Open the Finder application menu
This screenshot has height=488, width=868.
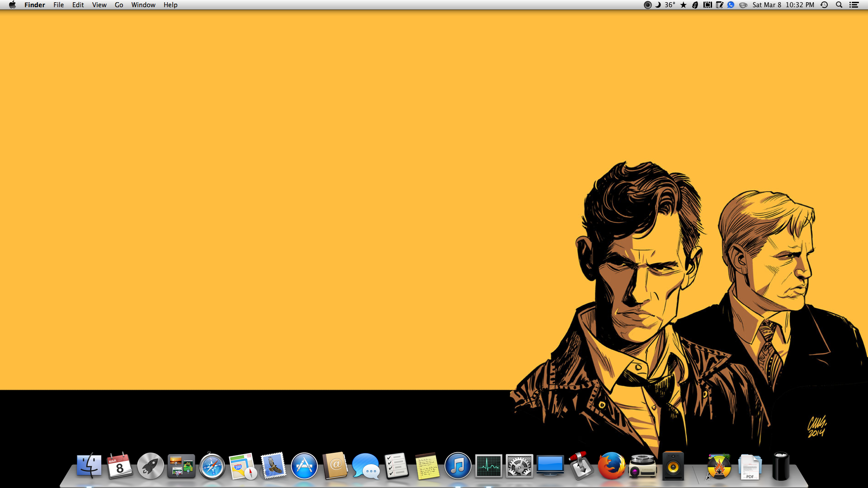pos(35,5)
